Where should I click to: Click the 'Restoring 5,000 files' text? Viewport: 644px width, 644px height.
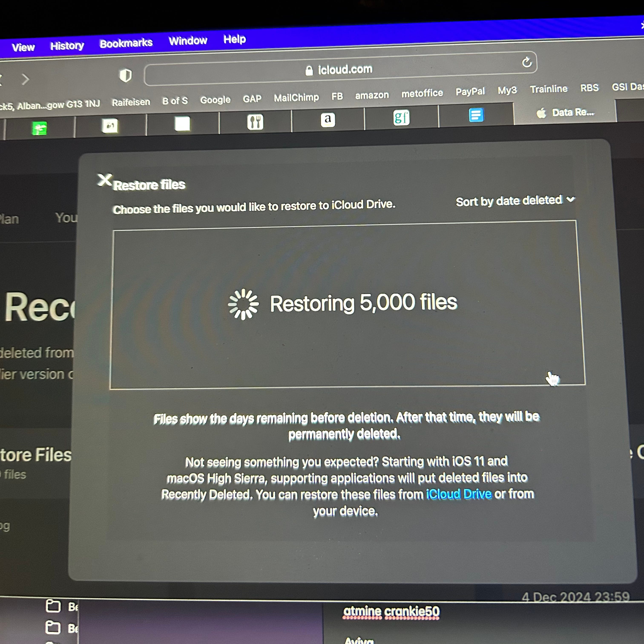(x=363, y=303)
